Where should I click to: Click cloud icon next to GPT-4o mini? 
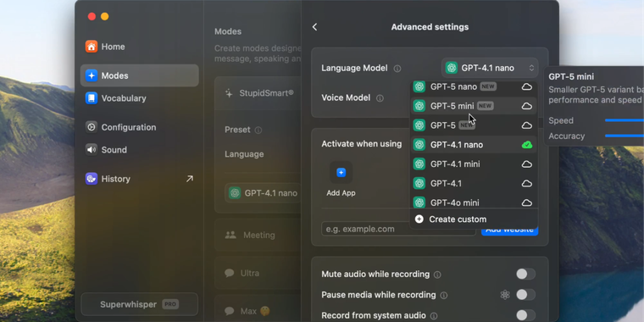[526, 203]
